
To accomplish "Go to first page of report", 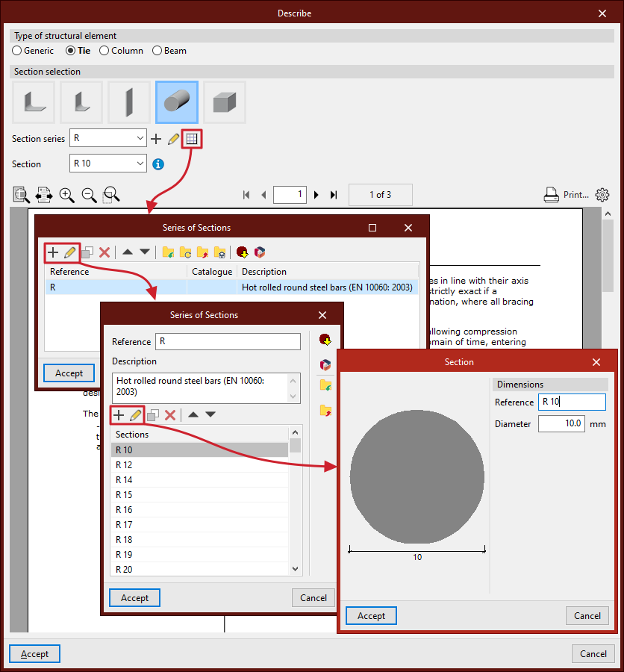I will (x=246, y=195).
